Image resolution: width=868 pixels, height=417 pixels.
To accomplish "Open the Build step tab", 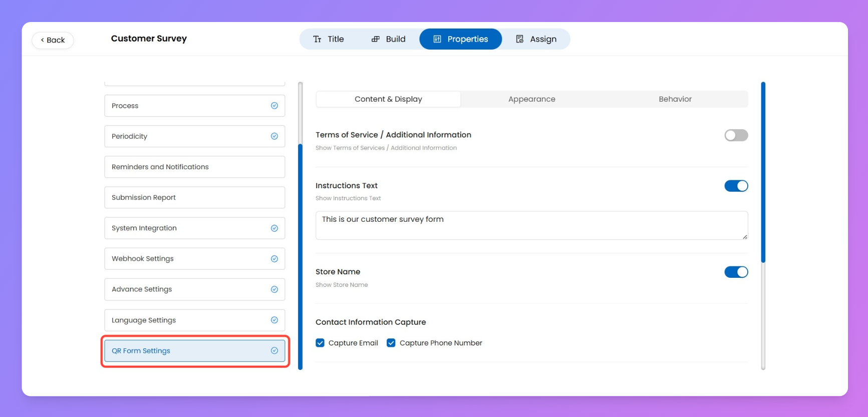I will [388, 39].
